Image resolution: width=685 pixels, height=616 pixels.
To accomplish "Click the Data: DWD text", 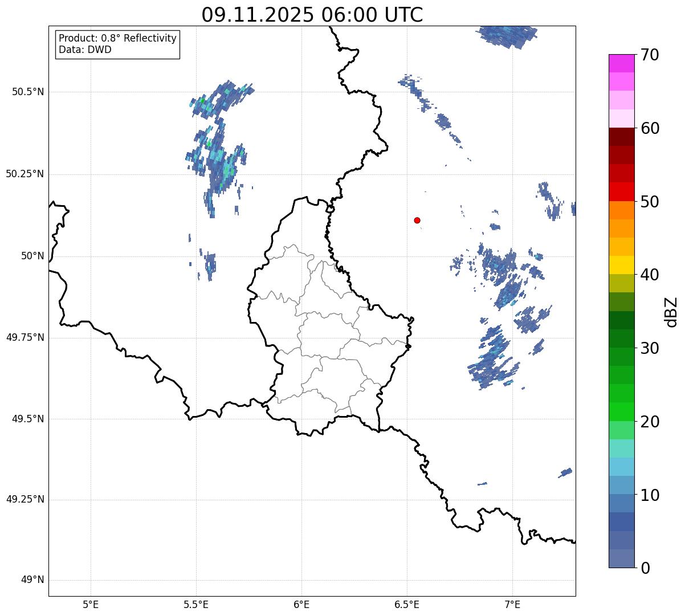I will tap(85, 50).
